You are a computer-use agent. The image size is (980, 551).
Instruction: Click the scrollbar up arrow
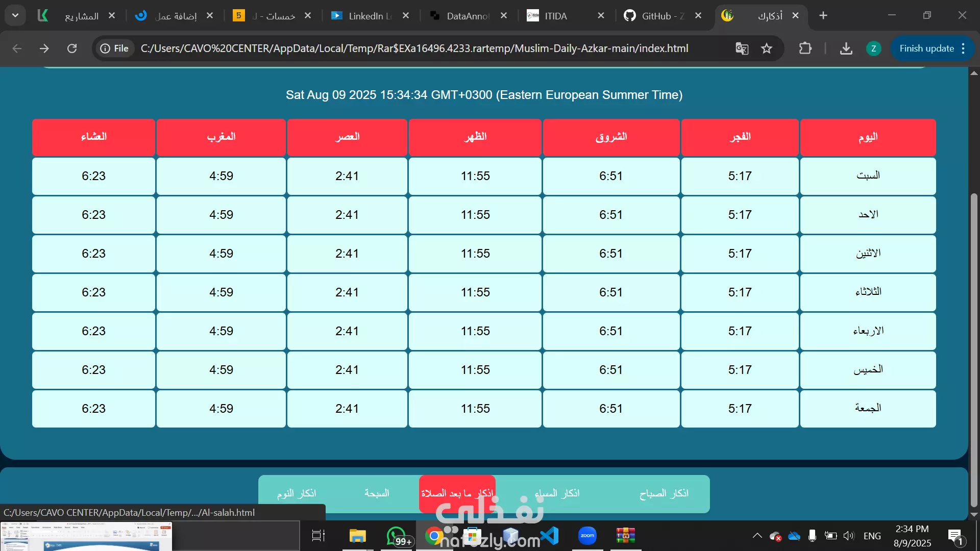tap(974, 73)
